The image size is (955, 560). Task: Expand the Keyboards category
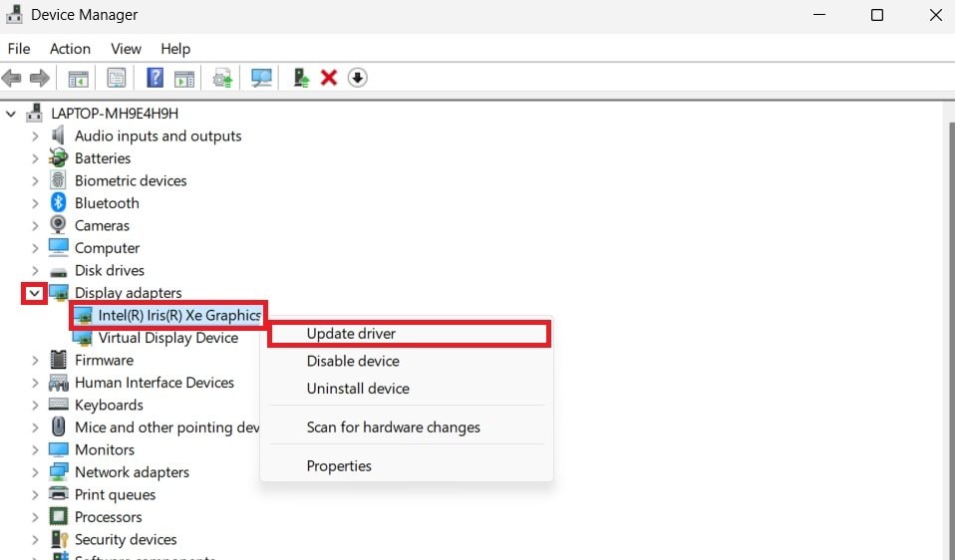point(35,406)
